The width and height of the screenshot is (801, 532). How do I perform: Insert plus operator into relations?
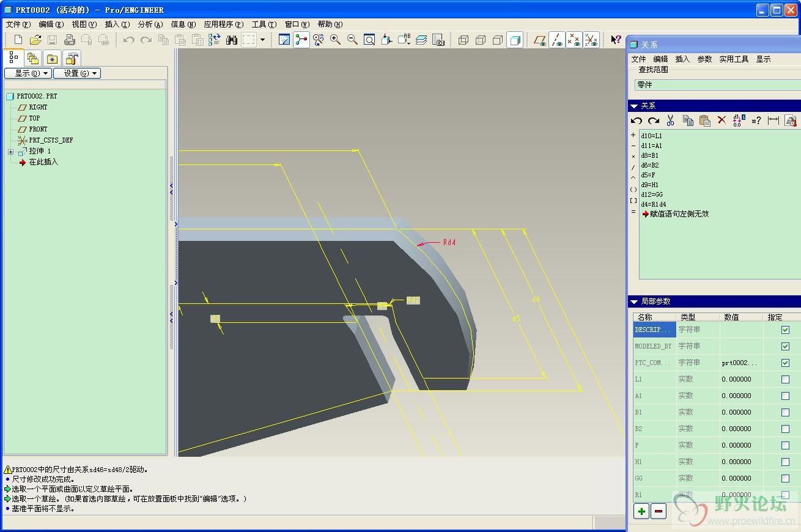pyautogui.click(x=633, y=135)
